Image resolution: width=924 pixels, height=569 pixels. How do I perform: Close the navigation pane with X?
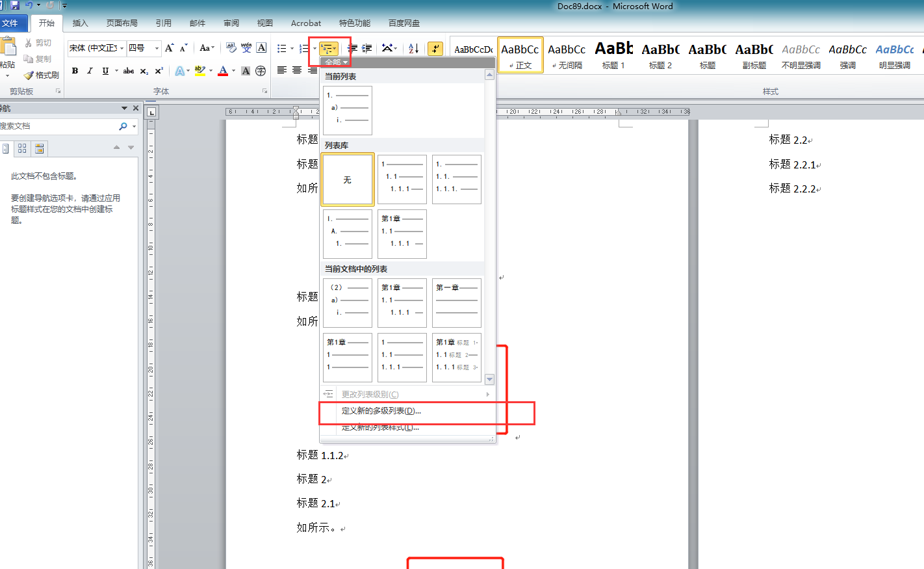[136, 108]
